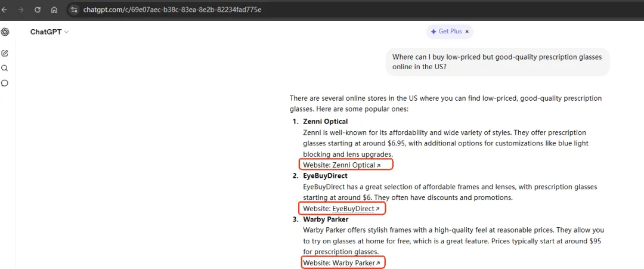
Task: Open the EyeBuyDirect website link
Action: [356, 209]
